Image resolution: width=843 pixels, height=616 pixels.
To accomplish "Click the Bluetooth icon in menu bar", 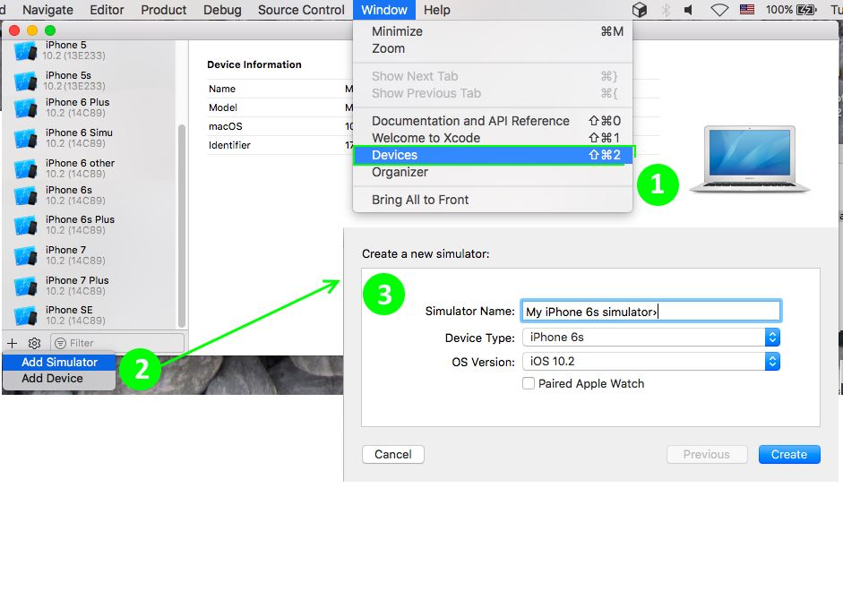I will [x=666, y=10].
